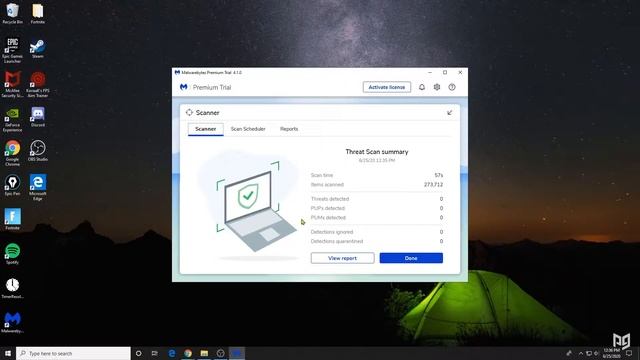This screenshot has width=640, height=360.
Task: Launch Steam from the desktop
Action: 38,49
